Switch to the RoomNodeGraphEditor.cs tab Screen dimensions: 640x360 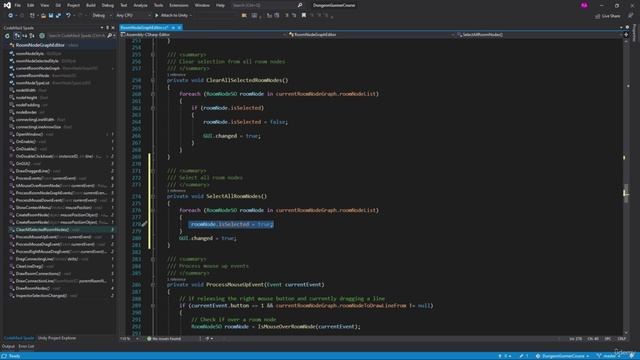144,27
